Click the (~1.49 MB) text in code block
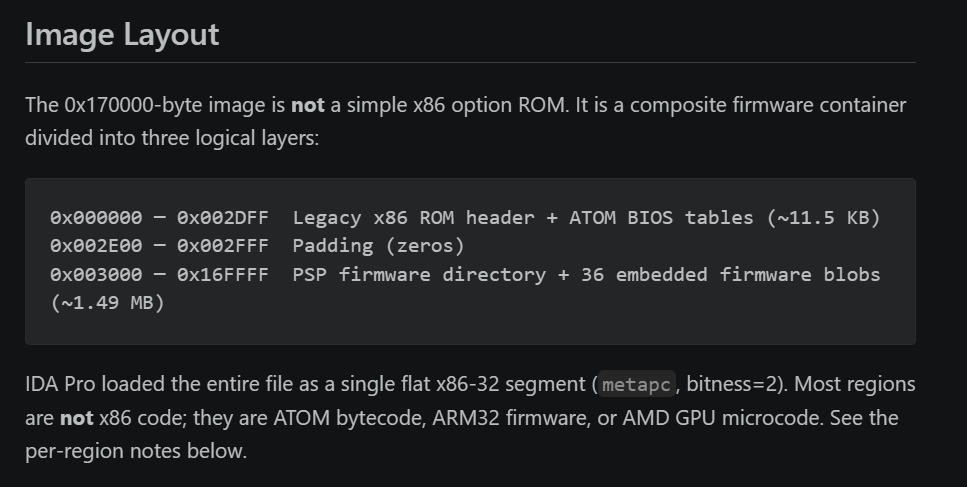 pos(107,303)
